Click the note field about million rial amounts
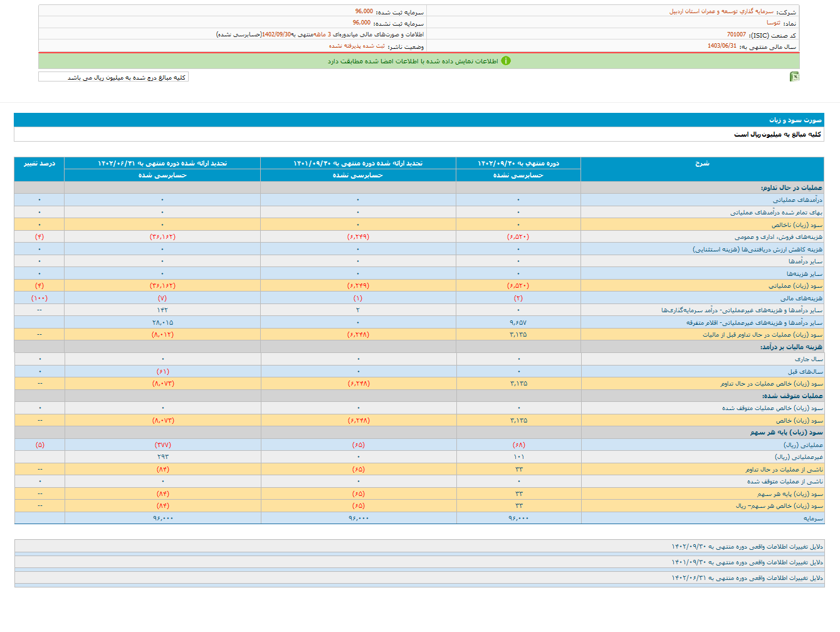This screenshot has width=840, height=632. [113, 77]
